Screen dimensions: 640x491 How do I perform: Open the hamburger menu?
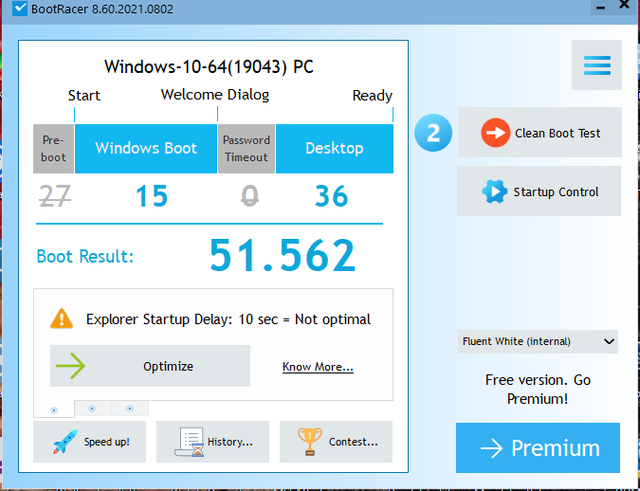point(597,65)
